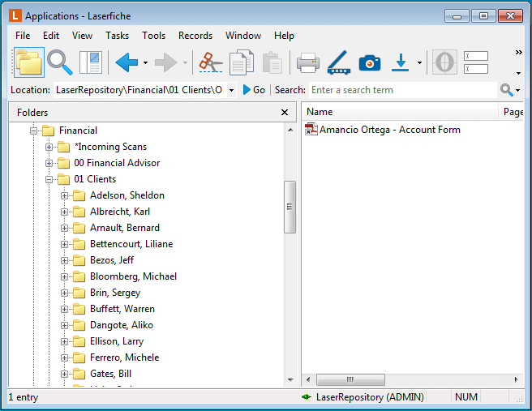Open the back arrow history dropdown
This screenshot has width=532, height=411.
tap(145, 62)
